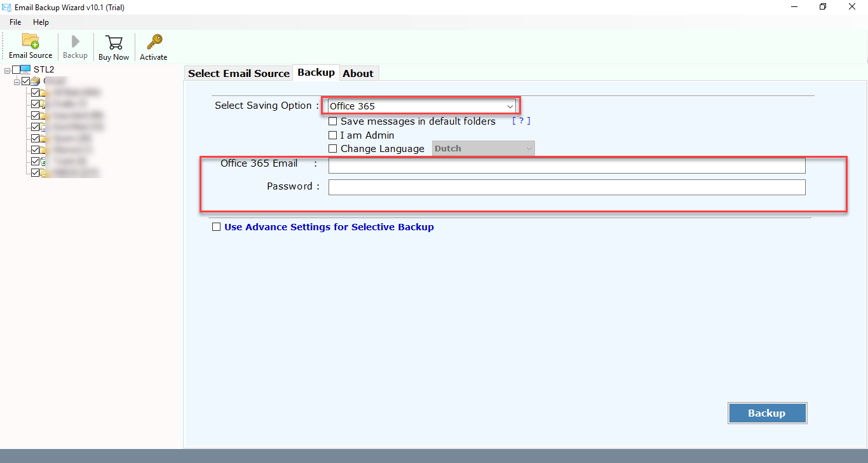868x463 pixels.
Task: Minimize the Email Backup Wizard window
Action: 794,7
